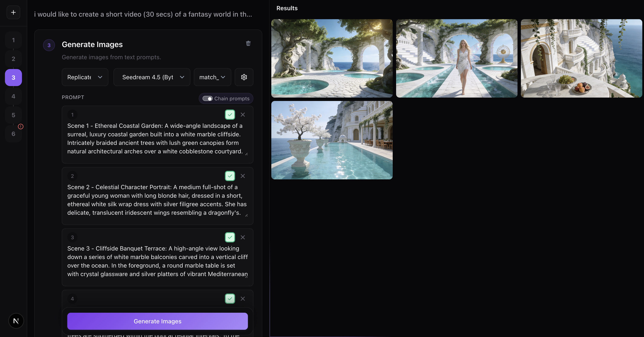Click the error indicator on step 6
644x337 pixels.
click(21, 127)
